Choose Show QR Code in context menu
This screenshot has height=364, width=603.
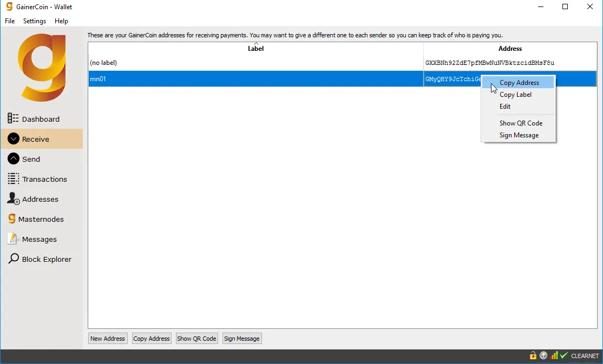click(x=519, y=123)
